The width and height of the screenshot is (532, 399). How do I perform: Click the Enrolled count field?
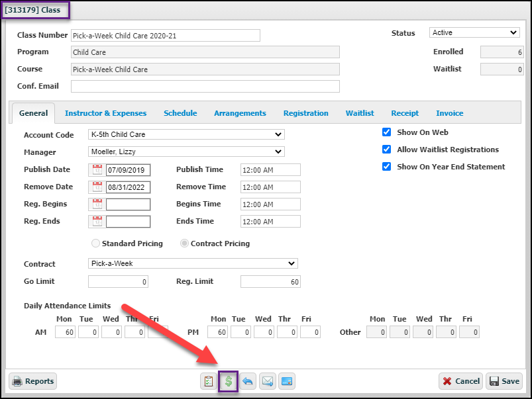(502, 52)
